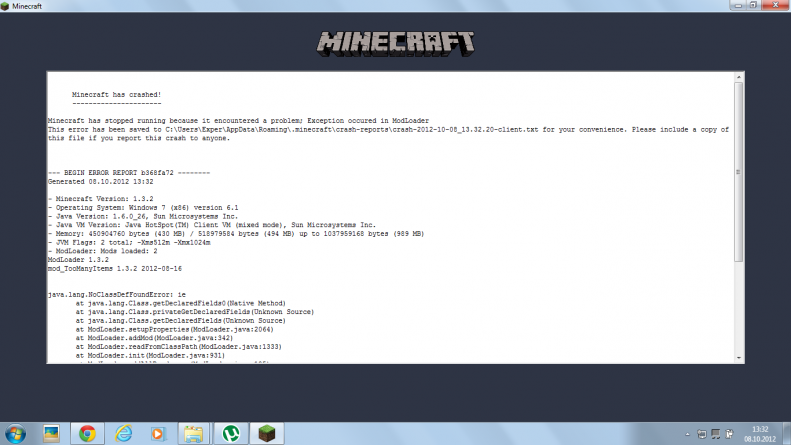The image size is (791, 445).
Task: Click the 'Java Version: 1.6.0_26' line
Action: tap(143, 216)
